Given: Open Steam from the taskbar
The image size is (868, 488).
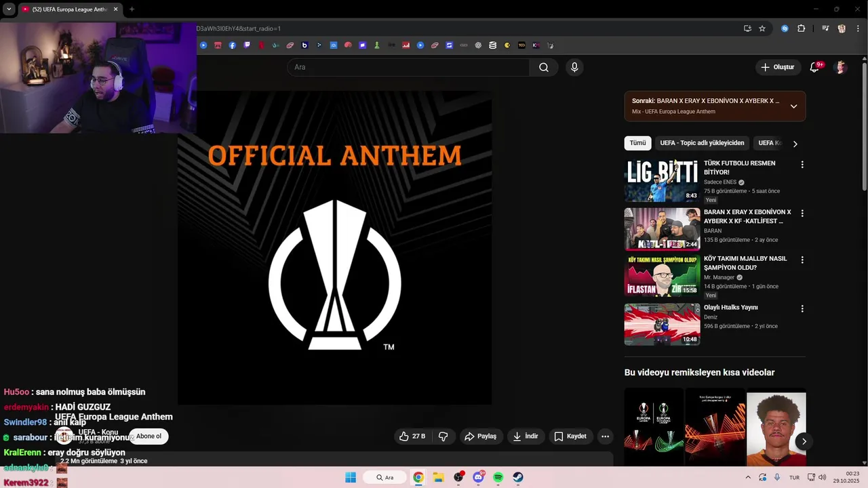Looking at the screenshot, I should 518,477.
